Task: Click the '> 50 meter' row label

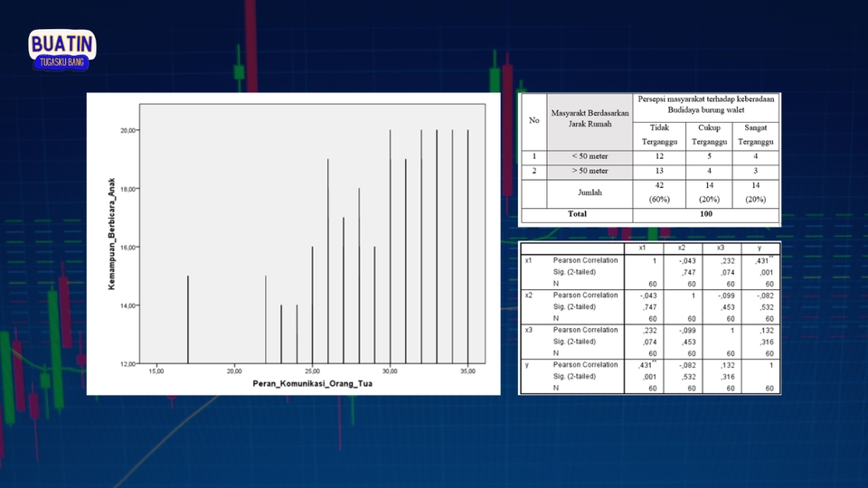Action: click(590, 171)
